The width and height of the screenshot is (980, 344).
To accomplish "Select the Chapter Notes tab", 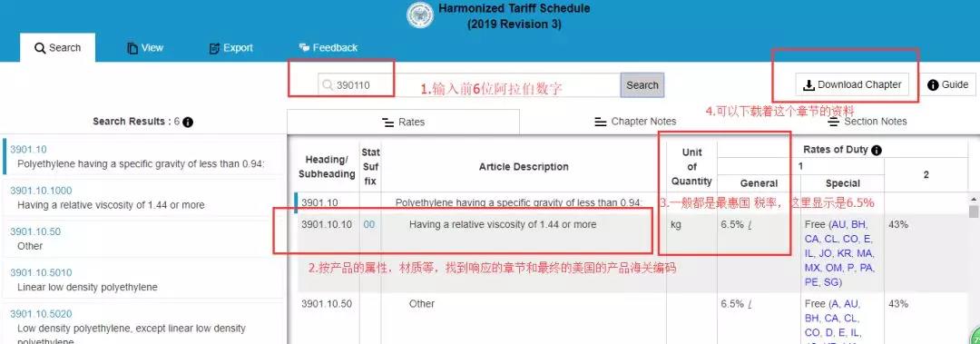I will (635, 122).
